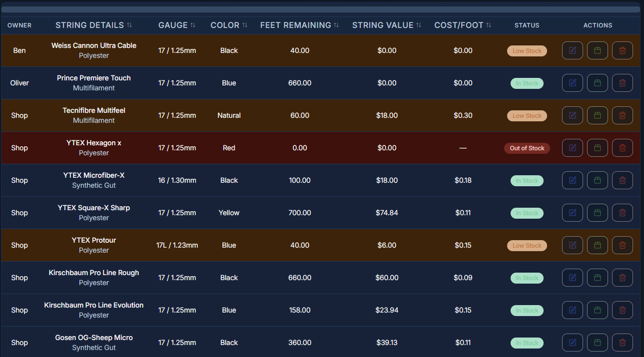644x357 pixels.
Task: Click box icon for YTEX Microfiber-X
Action: 598,180
